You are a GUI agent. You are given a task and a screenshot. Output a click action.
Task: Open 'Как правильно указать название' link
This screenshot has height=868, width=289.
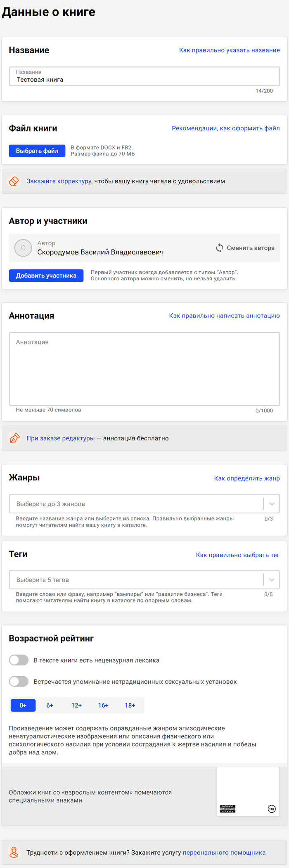tap(229, 50)
